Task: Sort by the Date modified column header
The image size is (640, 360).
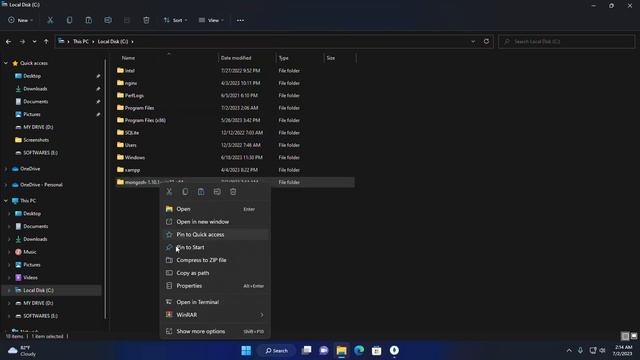Action: pyautogui.click(x=236, y=58)
